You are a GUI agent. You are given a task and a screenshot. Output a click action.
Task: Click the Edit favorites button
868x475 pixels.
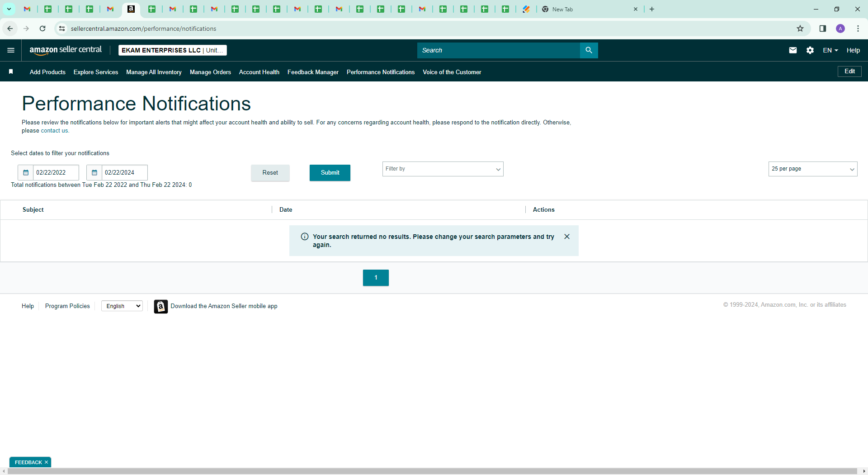point(849,71)
